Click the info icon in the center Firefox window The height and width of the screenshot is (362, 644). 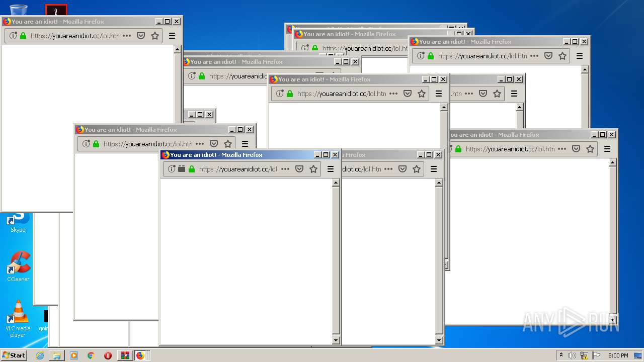coord(280,94)
